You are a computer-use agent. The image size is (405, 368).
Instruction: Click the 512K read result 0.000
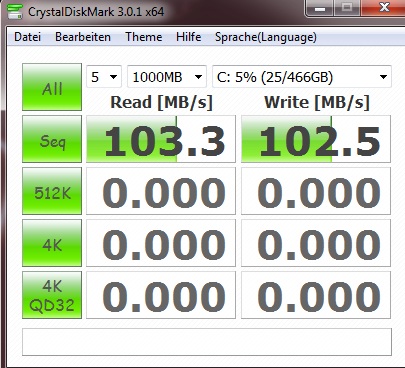coord(161,191)
